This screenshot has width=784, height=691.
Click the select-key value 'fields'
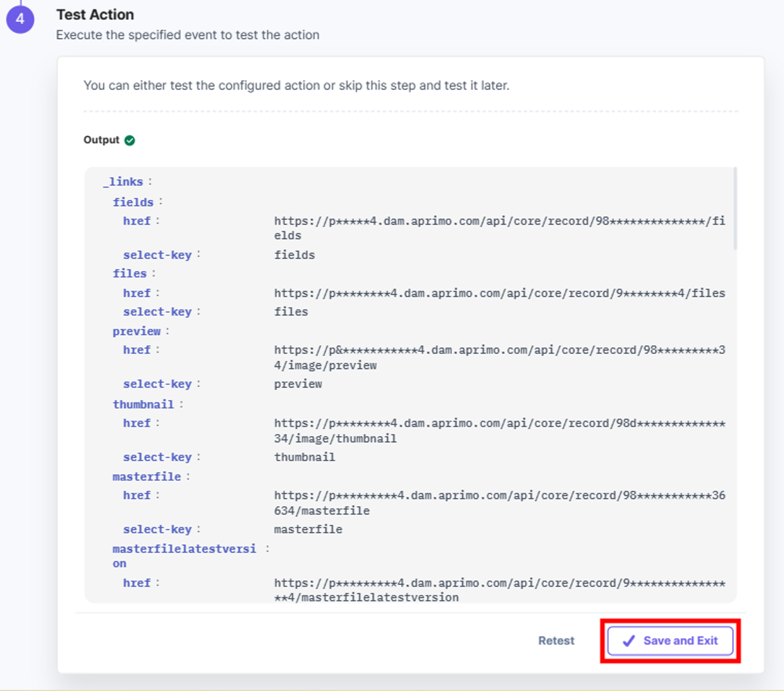tap(295, 255)
